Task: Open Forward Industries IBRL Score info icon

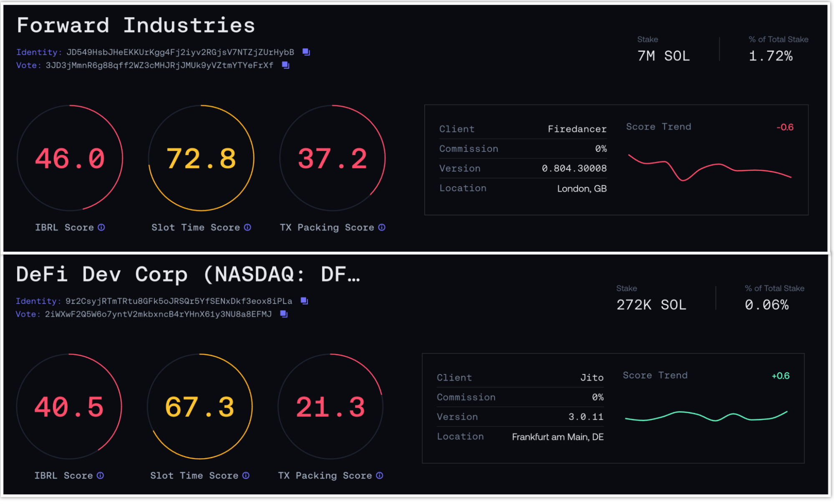Action: click(101, 227)
